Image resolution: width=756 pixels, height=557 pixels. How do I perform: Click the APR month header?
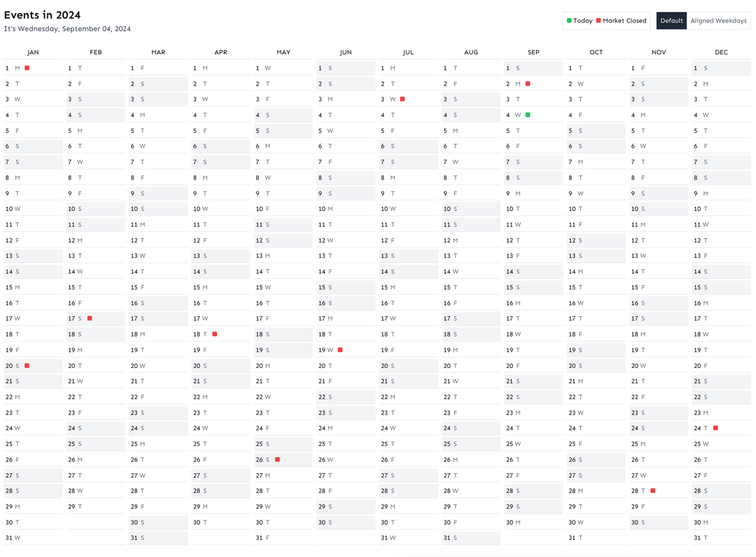[220, 52]
